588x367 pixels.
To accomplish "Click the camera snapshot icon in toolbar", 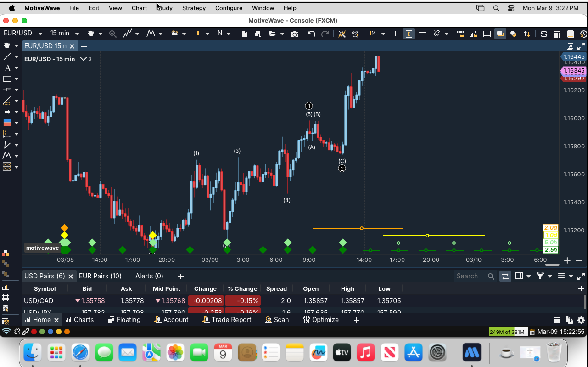I will (295, 34).
